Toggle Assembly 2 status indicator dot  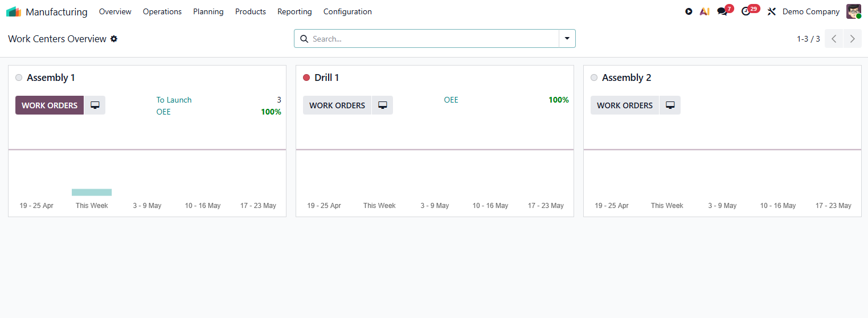pyautogui.click(x=594, y=78)
